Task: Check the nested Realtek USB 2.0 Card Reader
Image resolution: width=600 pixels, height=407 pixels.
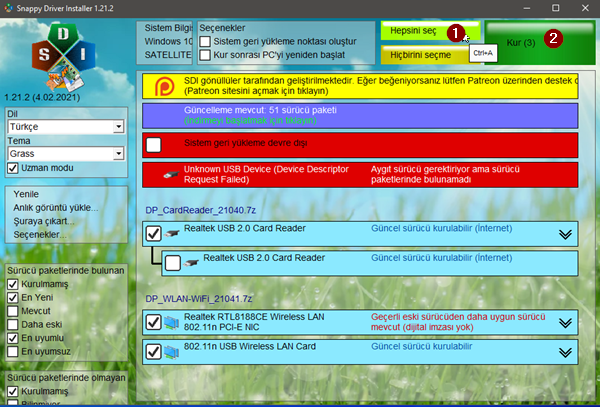Action: pyautogui.click(x=173, y=263)
